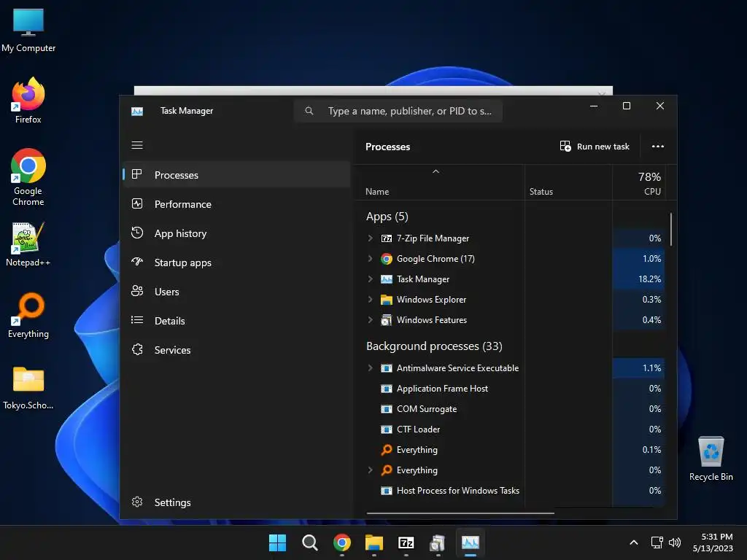Click the Processes grid icon in sidebar
The image size is (747, 560).
point(136,174)
